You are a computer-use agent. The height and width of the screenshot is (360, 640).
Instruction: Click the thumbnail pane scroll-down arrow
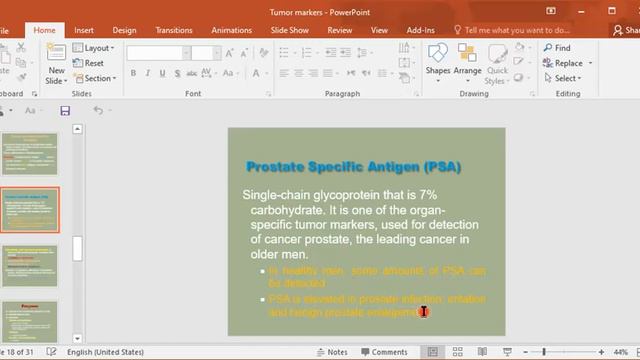[78, 338]
